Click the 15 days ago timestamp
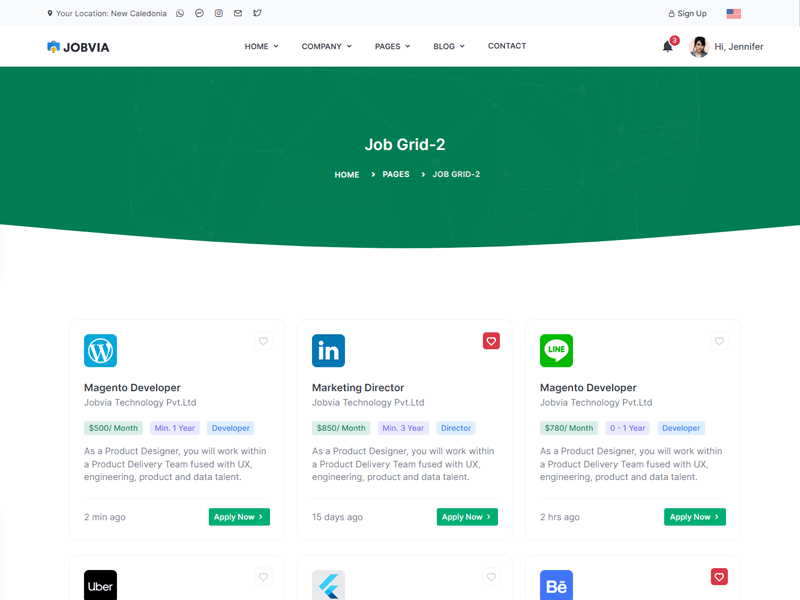This screenshot has width=800, height=600. pos(337,517)
